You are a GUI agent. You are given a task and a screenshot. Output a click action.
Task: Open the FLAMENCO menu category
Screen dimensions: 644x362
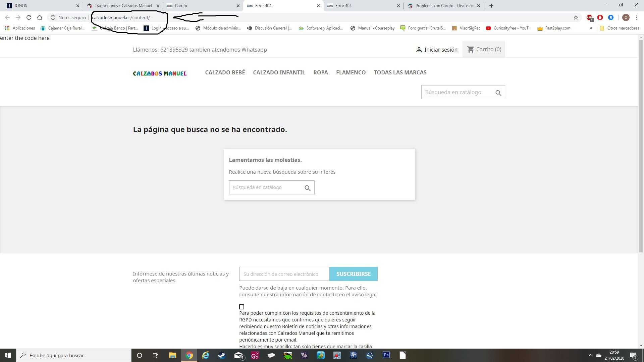click(351, 72)
